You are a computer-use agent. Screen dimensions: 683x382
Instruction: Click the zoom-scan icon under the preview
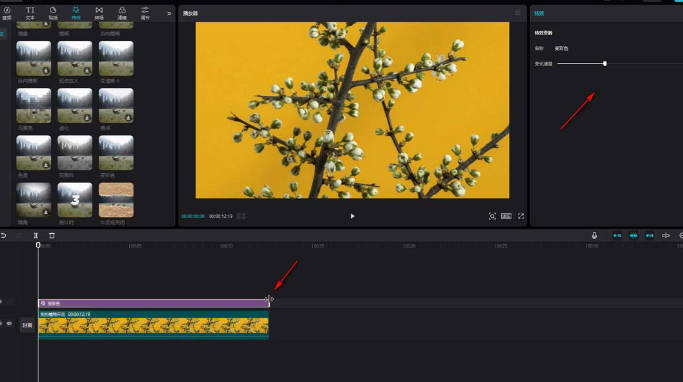(492, 216)
